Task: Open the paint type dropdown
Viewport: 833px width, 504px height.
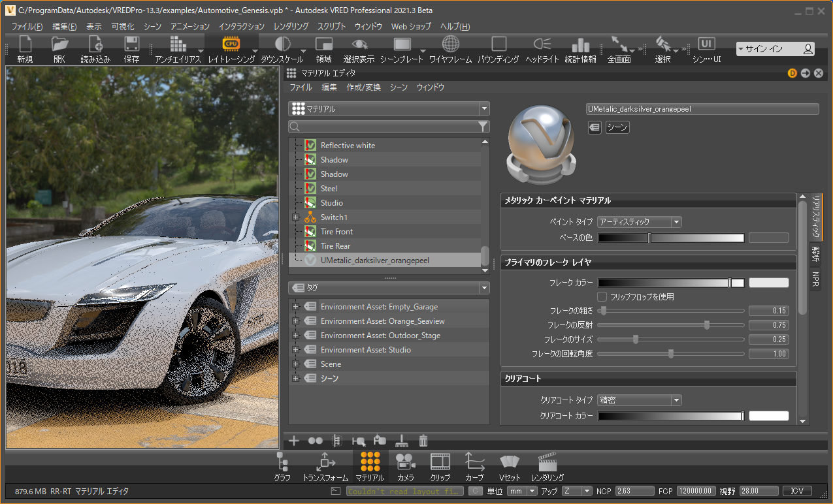Action: click(640, 222)
